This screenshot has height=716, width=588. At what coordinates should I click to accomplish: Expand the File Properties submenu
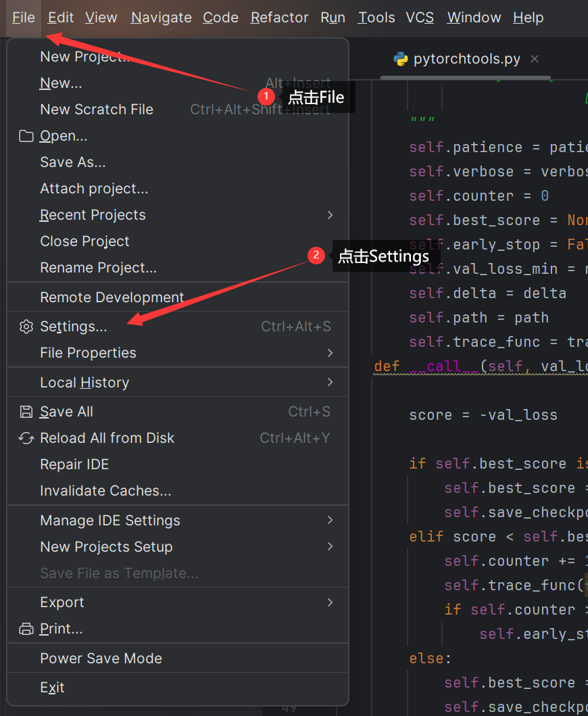330,353
